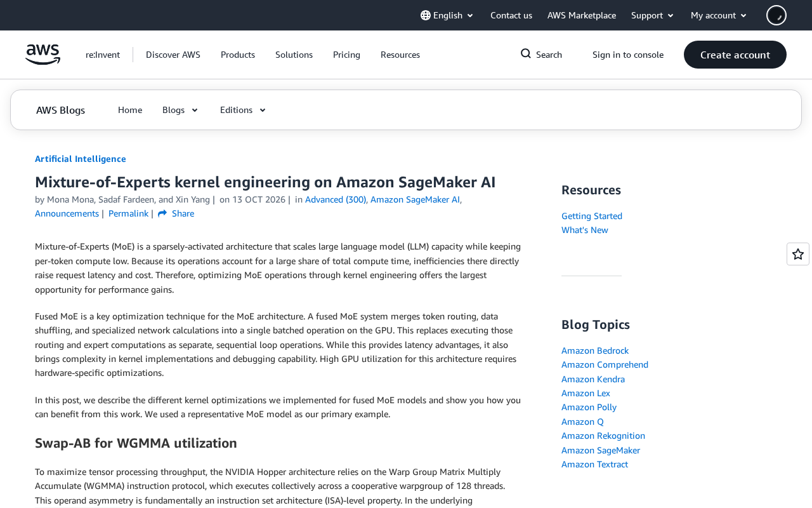The height and width of the screenshot is (508, 812).
Task: Open the Amazon Kendra blog topic
Action: tap(593, 379)
